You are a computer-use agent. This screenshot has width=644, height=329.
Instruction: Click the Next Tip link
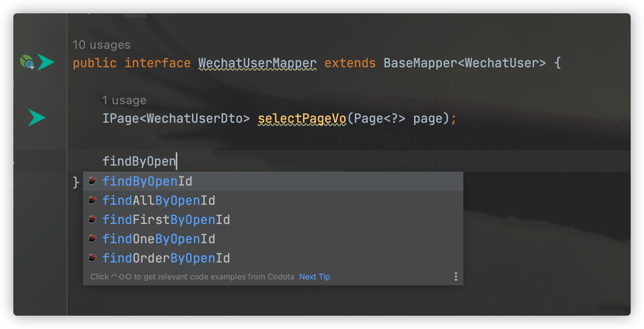coord(314,277)
